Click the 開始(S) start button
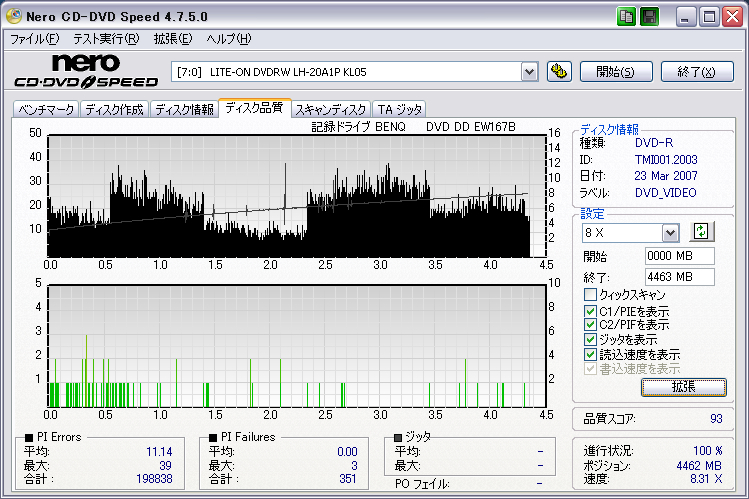 616,72
